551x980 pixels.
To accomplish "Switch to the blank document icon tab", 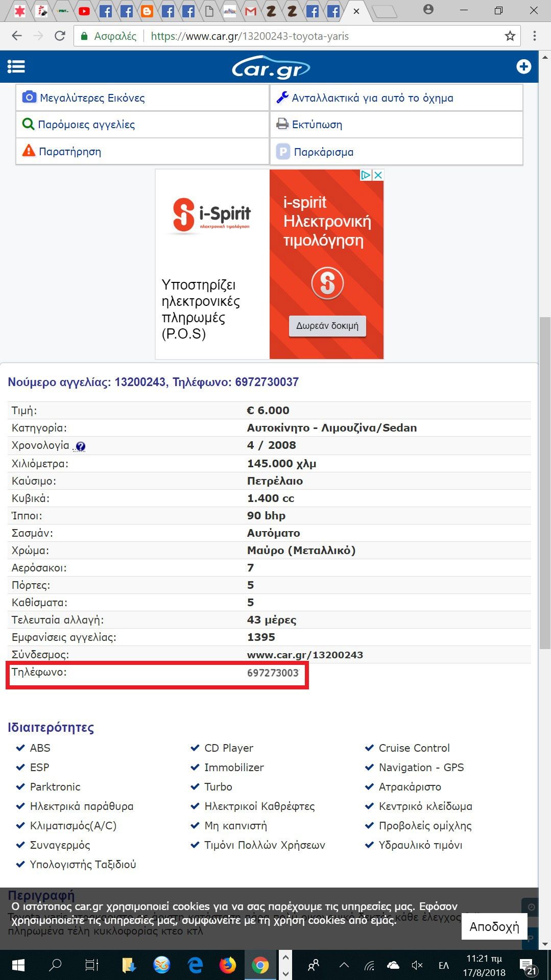I will [209, 11].
